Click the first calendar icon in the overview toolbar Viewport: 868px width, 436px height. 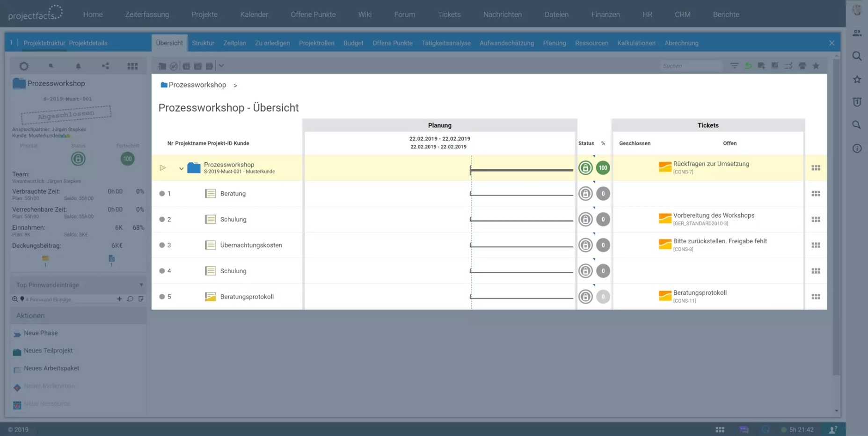pyautogui.click(x=186, y=66)
